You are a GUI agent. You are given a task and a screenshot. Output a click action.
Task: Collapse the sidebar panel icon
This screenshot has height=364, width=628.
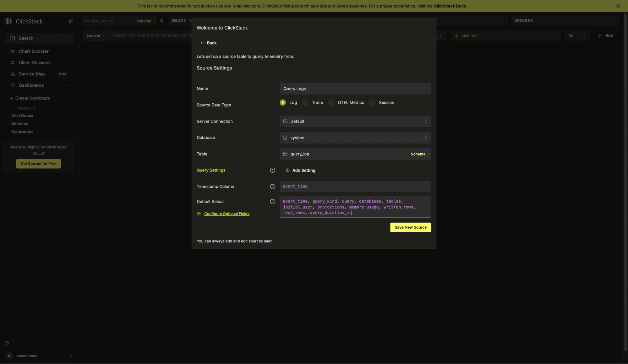point(71,21)
